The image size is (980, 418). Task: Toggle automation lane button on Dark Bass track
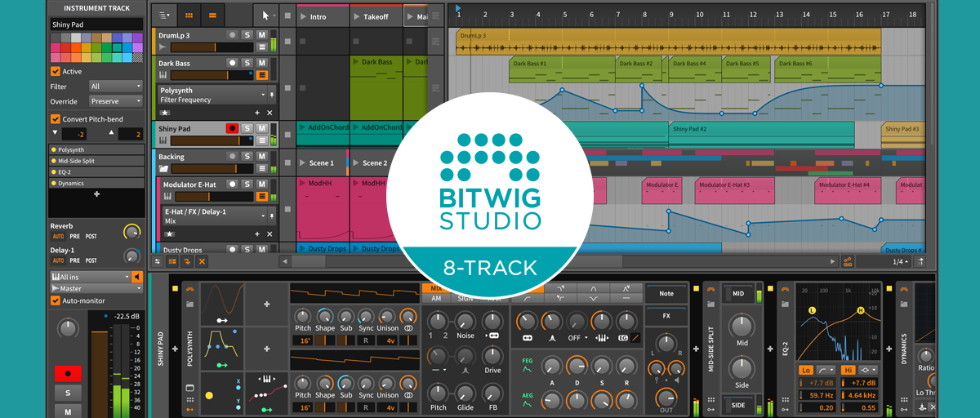pyautogui.click(x=262, y=74)
